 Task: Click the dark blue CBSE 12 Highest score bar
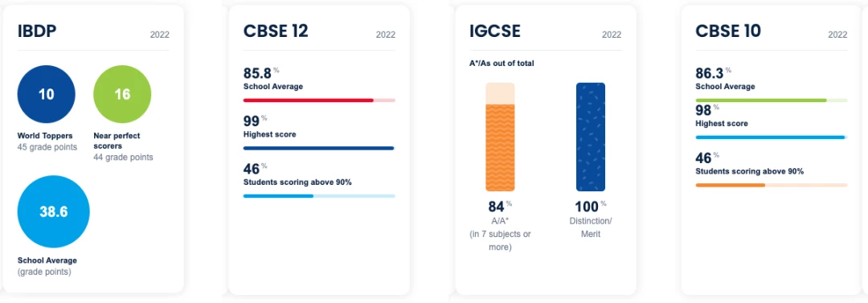(319, 148)
